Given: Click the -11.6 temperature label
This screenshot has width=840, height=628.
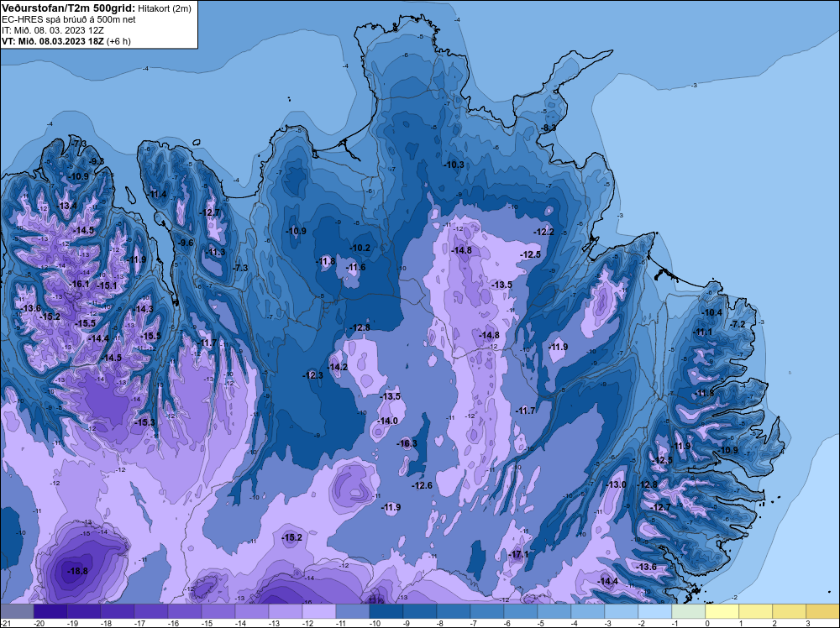Looking at the screenshot, I should pos(355,267).
